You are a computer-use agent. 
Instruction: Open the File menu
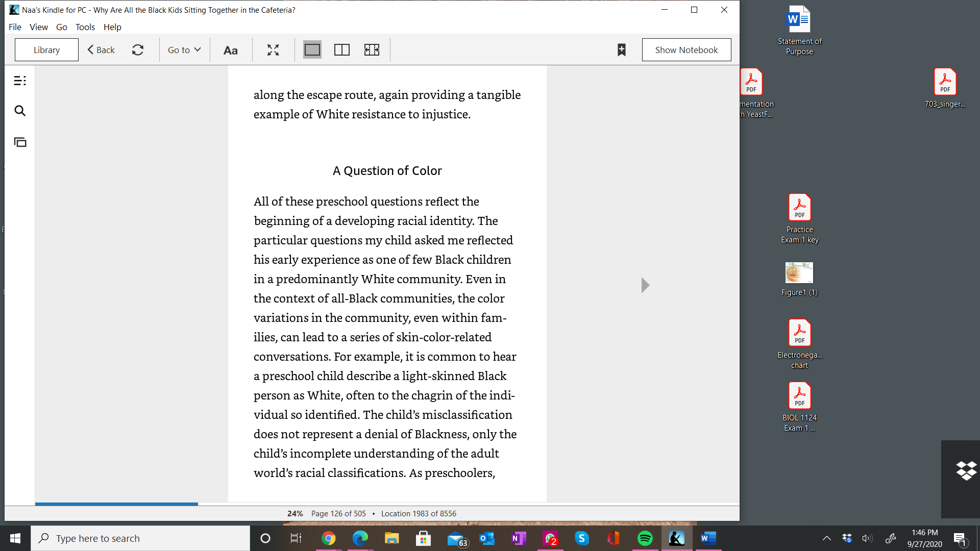(15, 27)
